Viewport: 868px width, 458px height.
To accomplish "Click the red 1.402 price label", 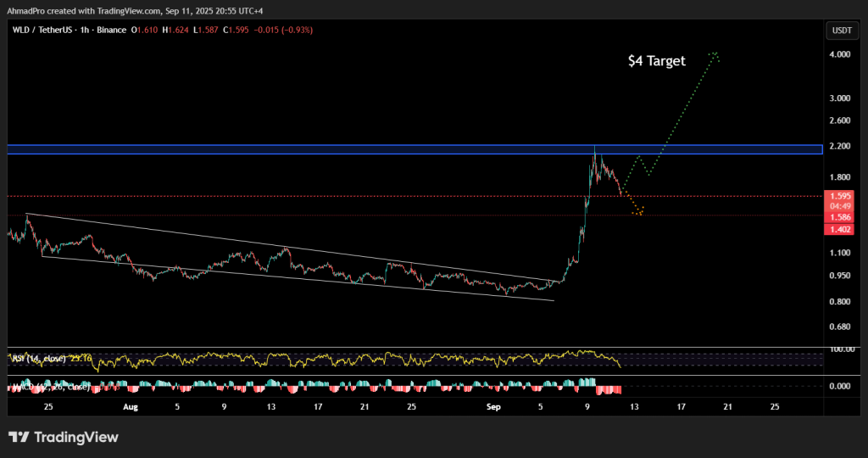I will click(840, 229).
